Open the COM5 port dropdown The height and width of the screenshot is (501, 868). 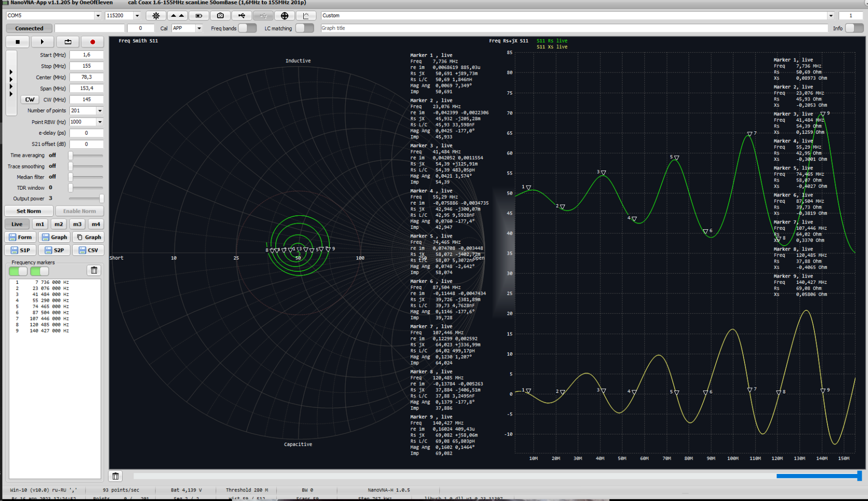pyautogui.click(x=98, y=15)
